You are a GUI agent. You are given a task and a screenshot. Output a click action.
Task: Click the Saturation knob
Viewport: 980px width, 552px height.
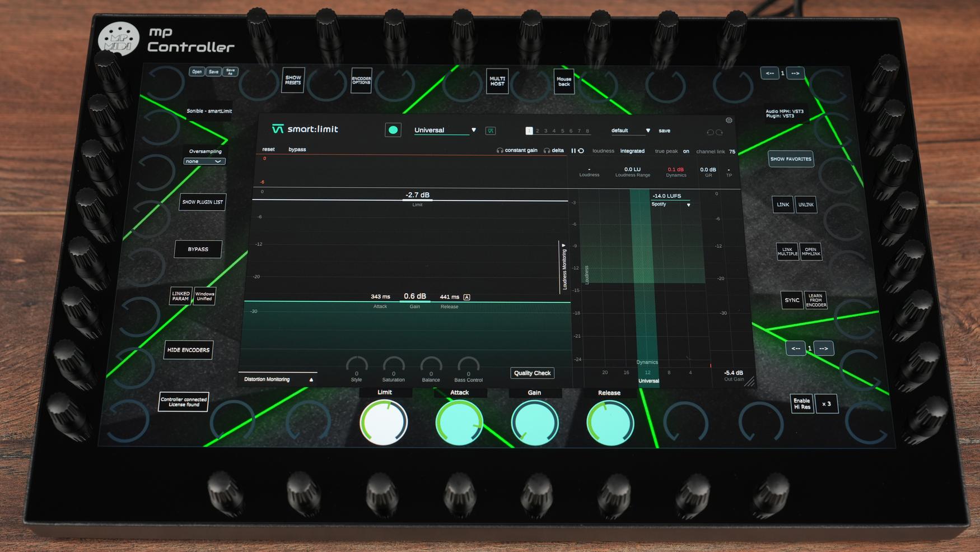(394, 365)
